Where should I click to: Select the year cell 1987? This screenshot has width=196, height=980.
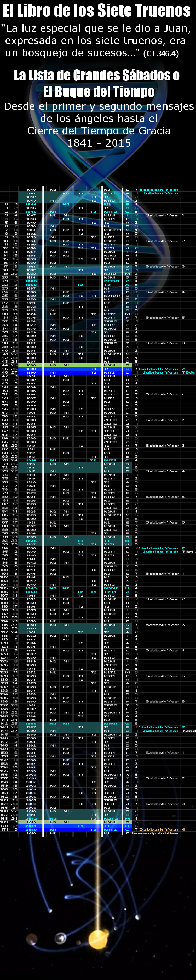coord(31,727)
